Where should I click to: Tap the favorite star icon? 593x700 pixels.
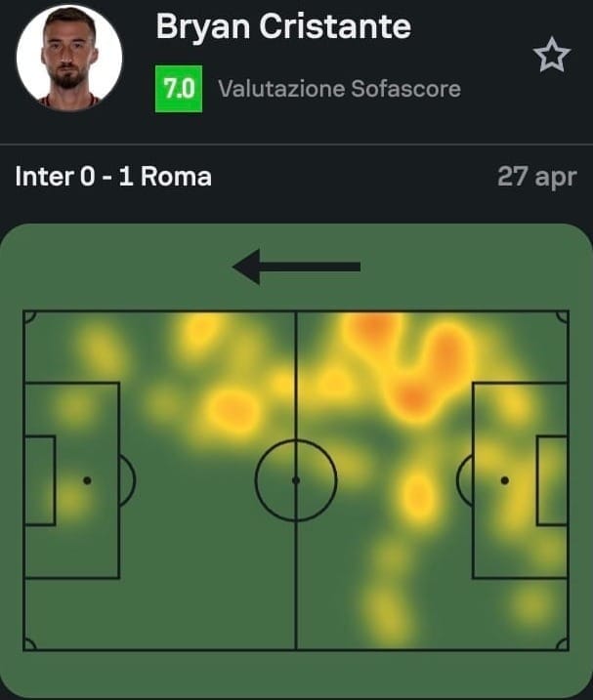552,55
